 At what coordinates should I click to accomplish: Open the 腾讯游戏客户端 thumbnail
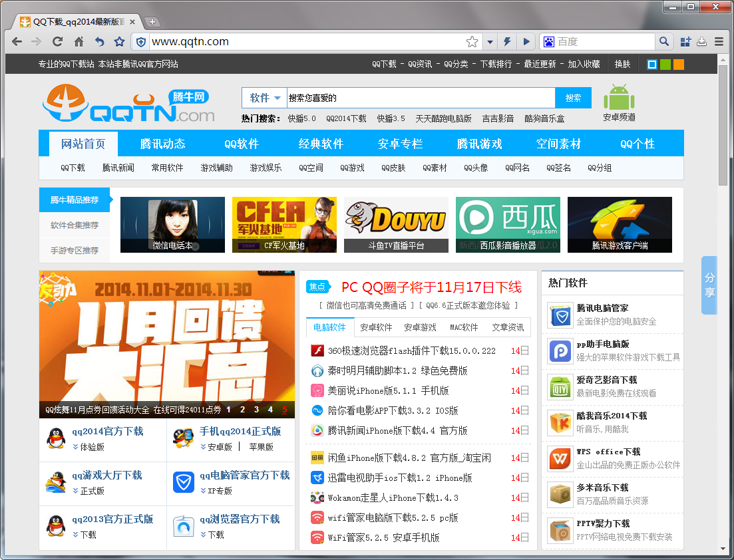(x=620, y=225)
